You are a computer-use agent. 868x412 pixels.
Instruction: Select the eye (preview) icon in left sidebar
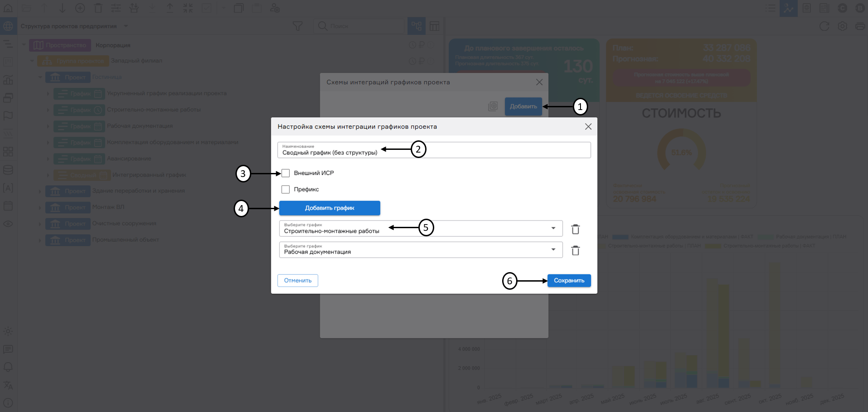(x=8, y=224)
